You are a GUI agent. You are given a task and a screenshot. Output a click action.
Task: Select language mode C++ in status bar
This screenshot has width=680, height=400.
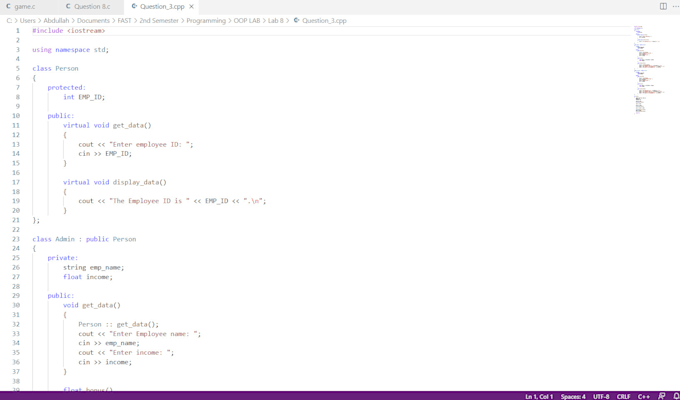point(644,397)
